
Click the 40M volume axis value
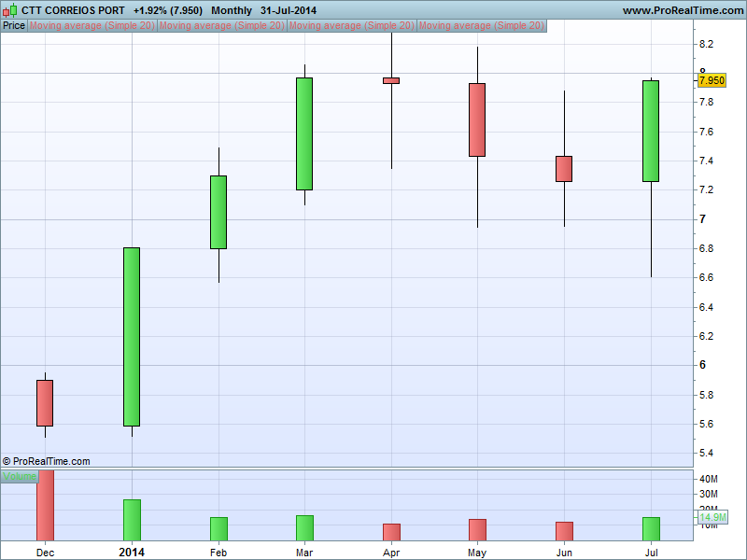(709, 479)
